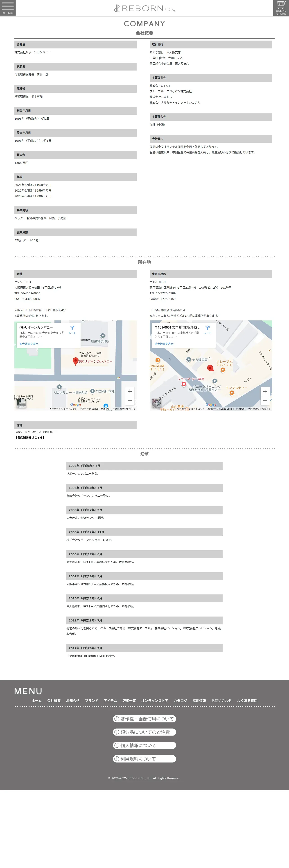Click the red pin on the Tokyo map
289x868 pixels.
click(210, 368)
